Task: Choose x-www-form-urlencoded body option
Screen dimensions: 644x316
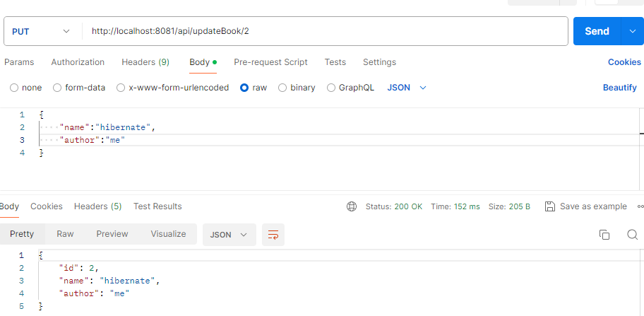Action: click(x=121, y=88)
